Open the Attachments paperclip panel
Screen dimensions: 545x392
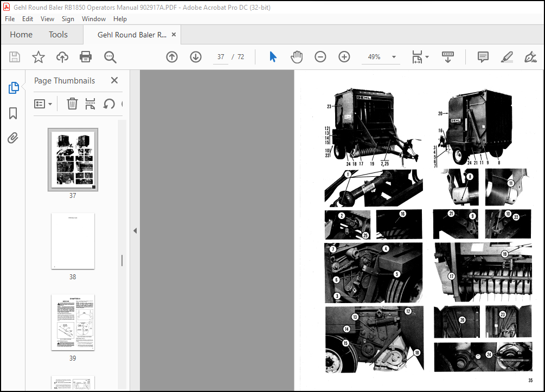click(13, 138)
